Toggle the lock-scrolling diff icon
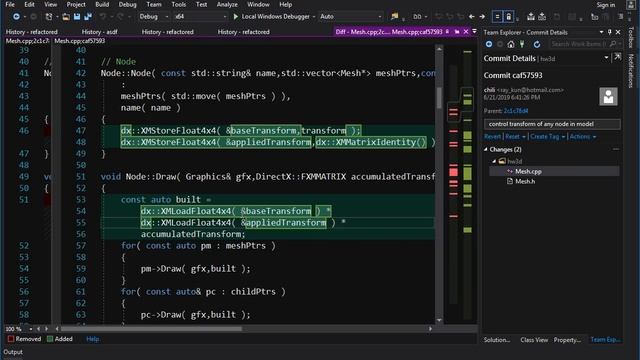Viewport: 640px width, 360px height. point(509,17)
